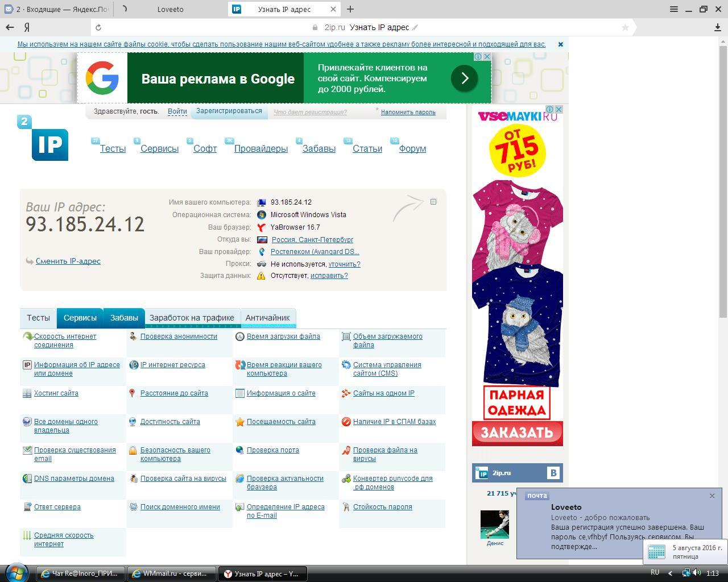
Task: Open the Windows Start button
Action: (x=16, y=572)
